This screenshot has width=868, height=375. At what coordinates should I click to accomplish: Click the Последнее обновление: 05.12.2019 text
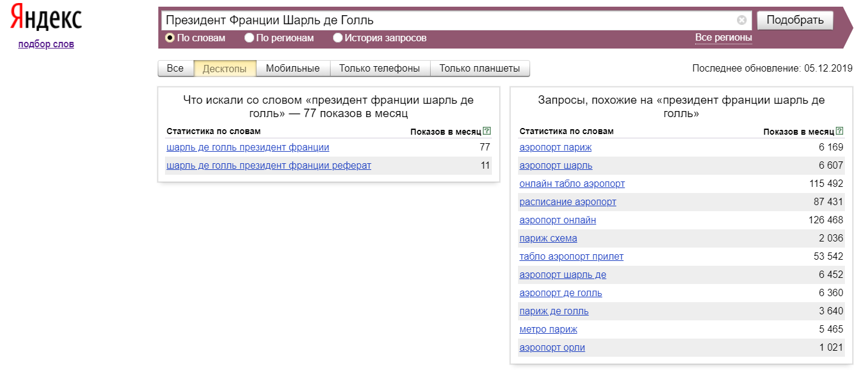point(772,69)
